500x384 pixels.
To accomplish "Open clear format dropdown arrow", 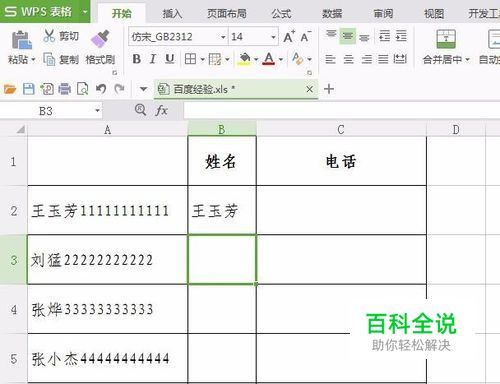I will click(x=309, y=60).
